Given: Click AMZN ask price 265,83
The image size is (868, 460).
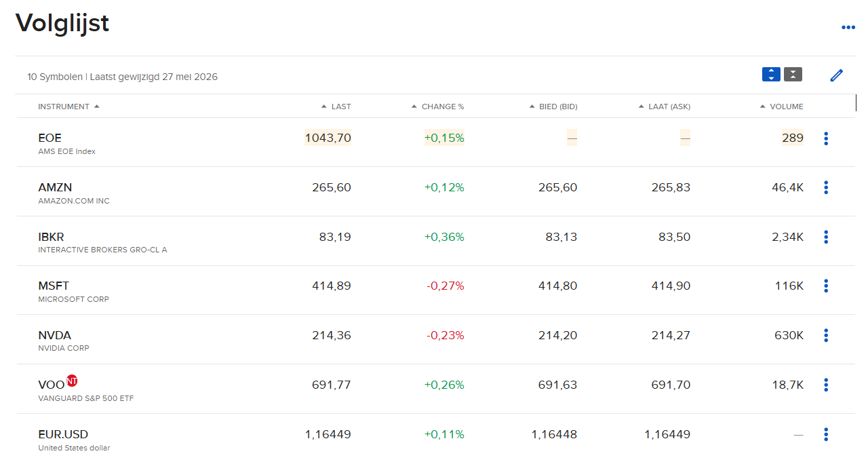Looking at the screenshot, I should click(671, 187).
